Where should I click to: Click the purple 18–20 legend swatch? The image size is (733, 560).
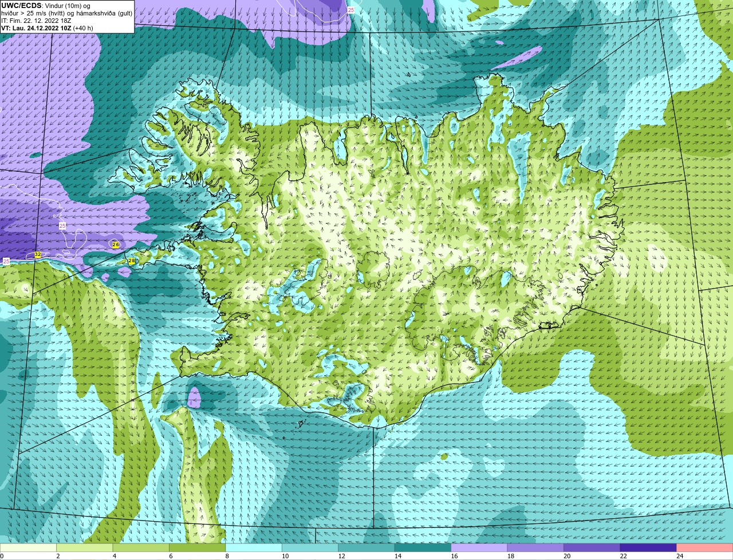[x=535, y=548]
